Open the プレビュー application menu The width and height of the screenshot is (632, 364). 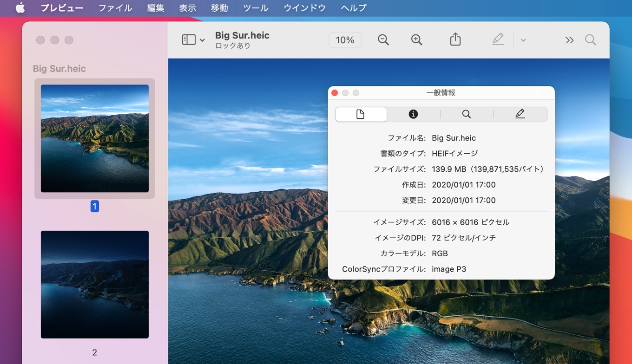(x=62, y=8)
